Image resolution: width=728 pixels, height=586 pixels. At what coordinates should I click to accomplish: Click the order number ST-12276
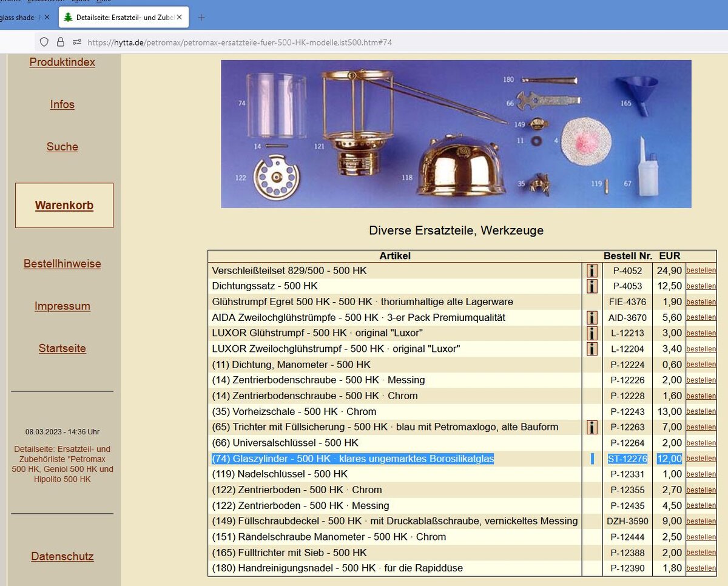click(x=628, y=459)
